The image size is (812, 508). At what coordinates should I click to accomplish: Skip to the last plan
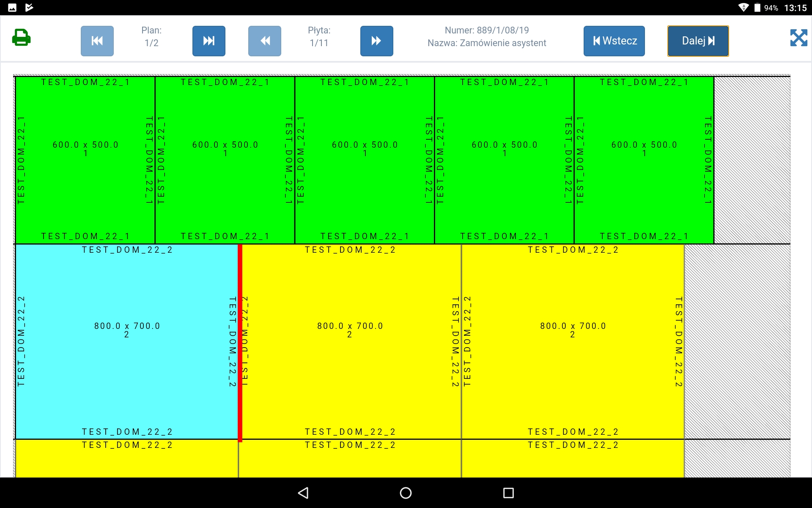[208, 41]
